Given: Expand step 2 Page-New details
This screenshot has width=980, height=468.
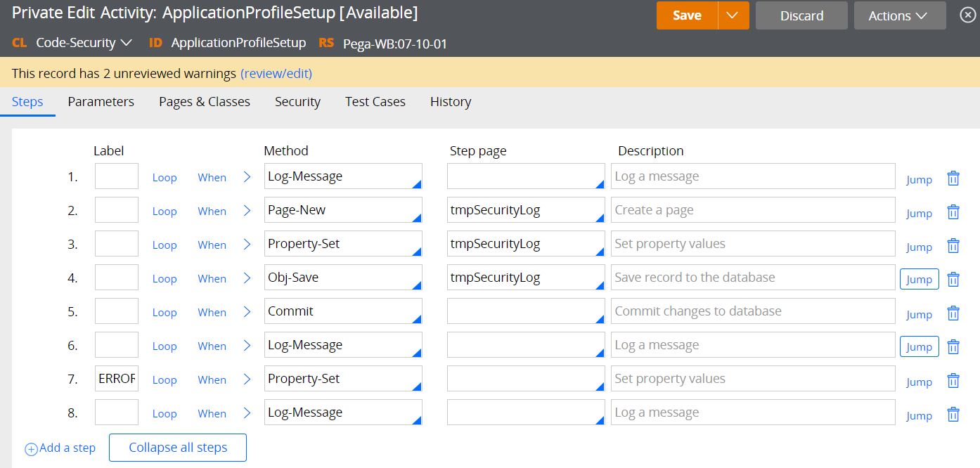Looking at the screenshot, I should (x=247, y=211).
